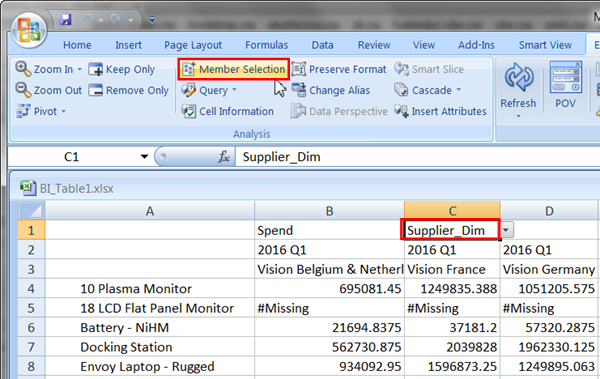Expand the Zoom In dropdown arrow
The height and width of the screenshot is (379, 600).
click(x=80, y=69)
